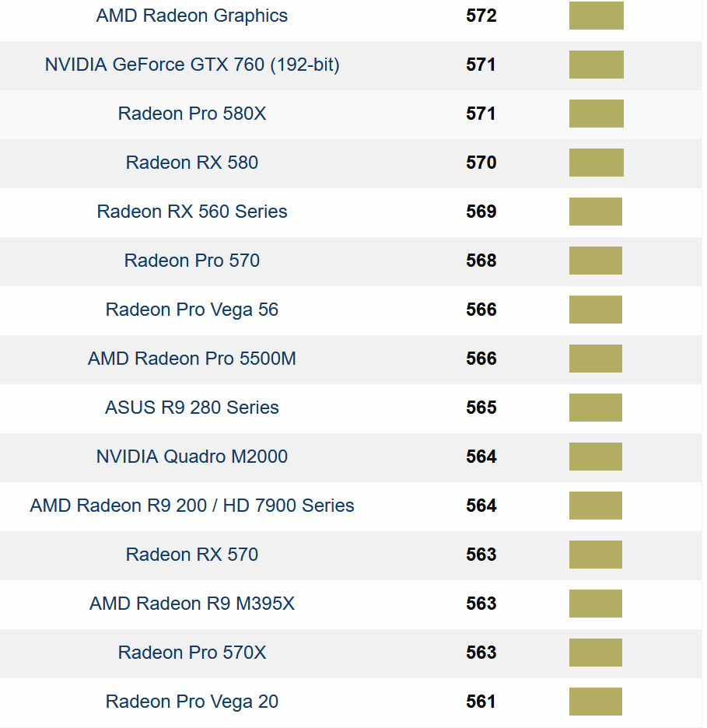The width and height of the screenshot is (707, 728).
Task: Click score 571 beside Radeon Pro 580X
Action: click(x=481, y=114)
